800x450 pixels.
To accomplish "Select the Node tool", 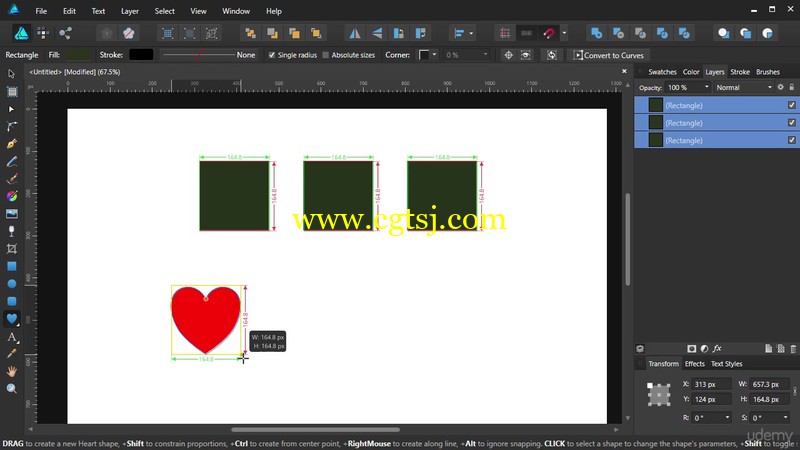I will [x=11, y=109].
